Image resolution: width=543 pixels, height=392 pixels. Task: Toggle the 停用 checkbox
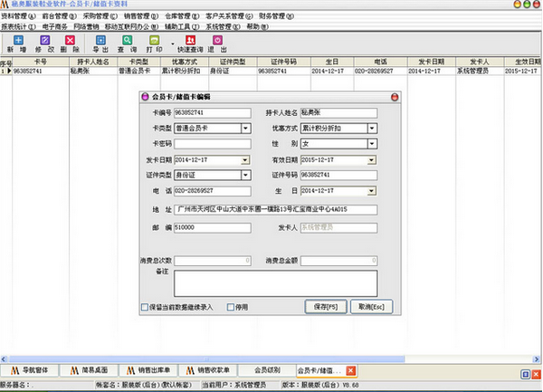(231, 307)
